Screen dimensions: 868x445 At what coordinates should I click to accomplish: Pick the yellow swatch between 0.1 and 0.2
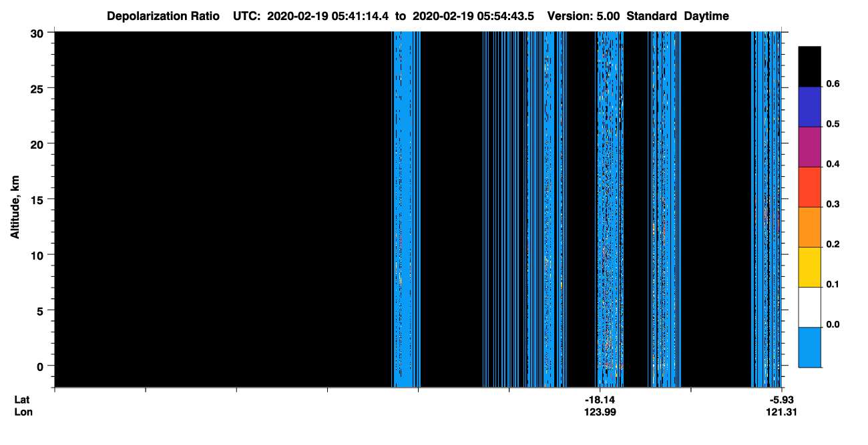809,267
